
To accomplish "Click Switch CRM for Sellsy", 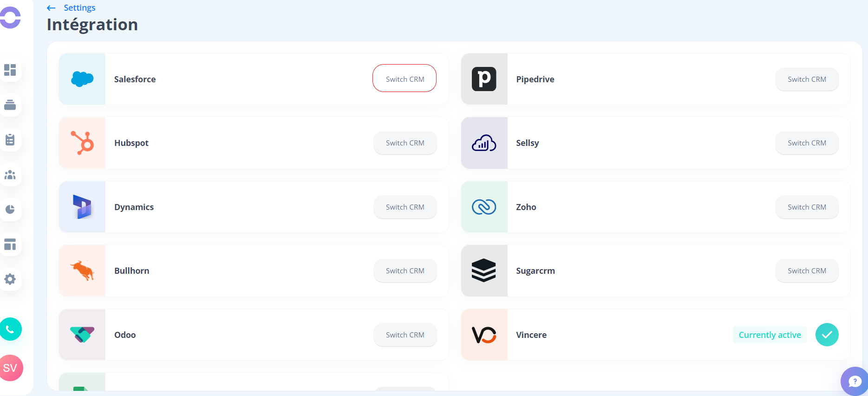I will point(807,143).
